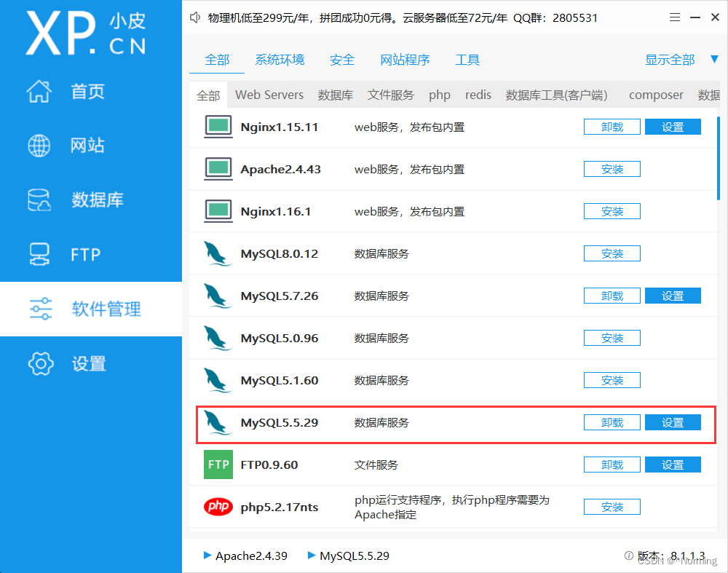Click the red php5.2.17nts icon
The height and width of the screenshot is (573, 728).
(x=218, y=507)
